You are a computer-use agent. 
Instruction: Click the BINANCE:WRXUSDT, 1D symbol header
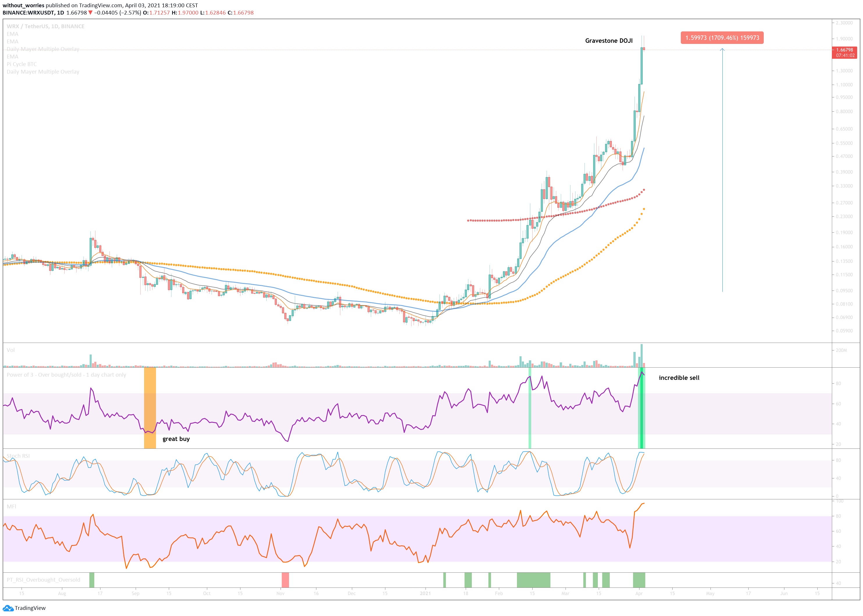coord(33,13)
